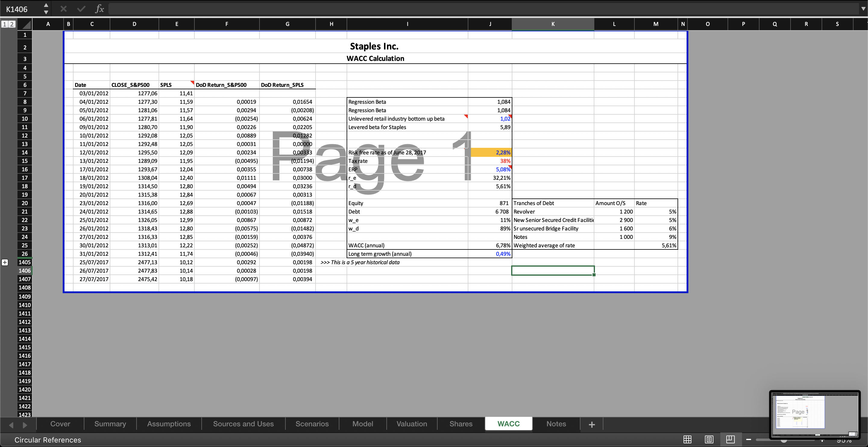Screen dimensions: 868x447
Task: Select the active WACC sheet tab
Action: [508, 424]
